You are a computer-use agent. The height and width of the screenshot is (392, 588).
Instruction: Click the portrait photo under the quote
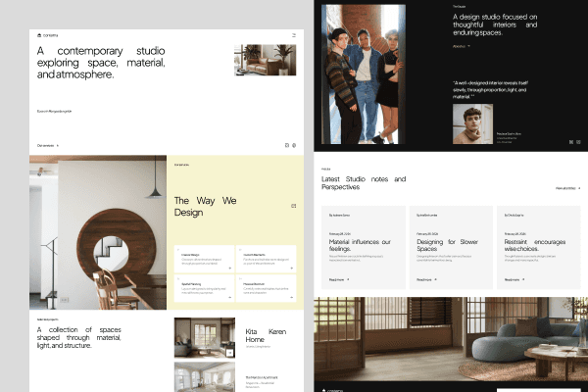[x=472, y=124]
